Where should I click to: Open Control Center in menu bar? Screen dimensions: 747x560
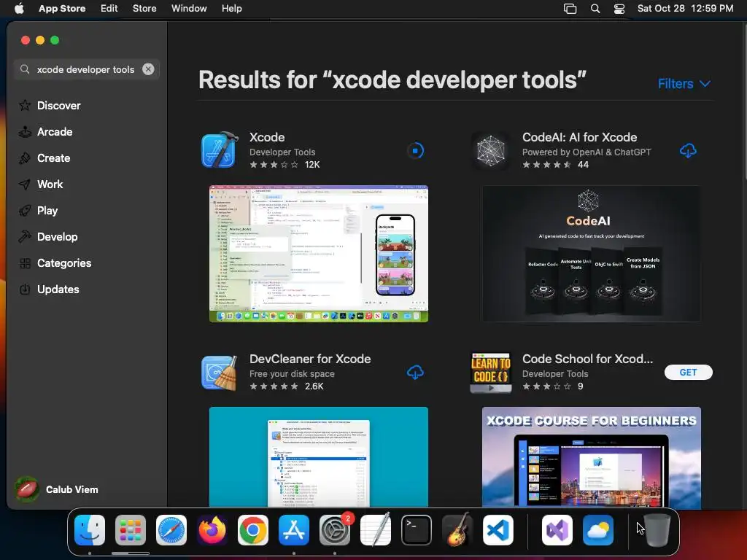619,8
